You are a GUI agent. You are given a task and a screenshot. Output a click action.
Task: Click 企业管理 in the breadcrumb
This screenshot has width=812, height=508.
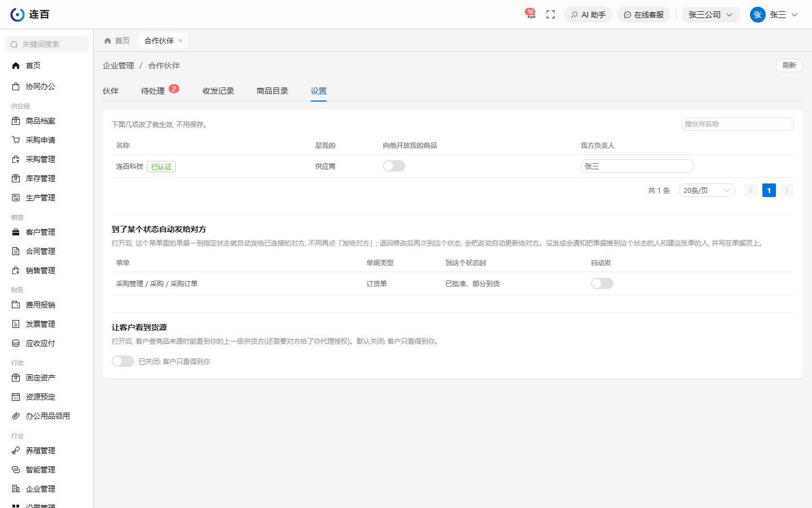tap(118, 65)
